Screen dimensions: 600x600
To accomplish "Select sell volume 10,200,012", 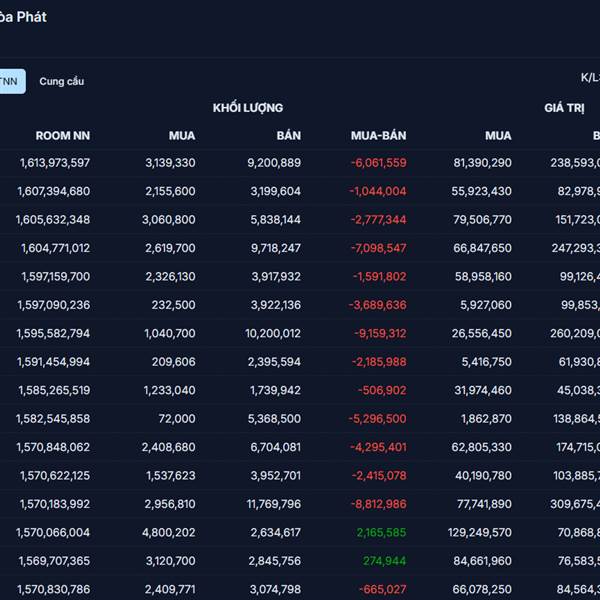I will click(x=273, y=334).
